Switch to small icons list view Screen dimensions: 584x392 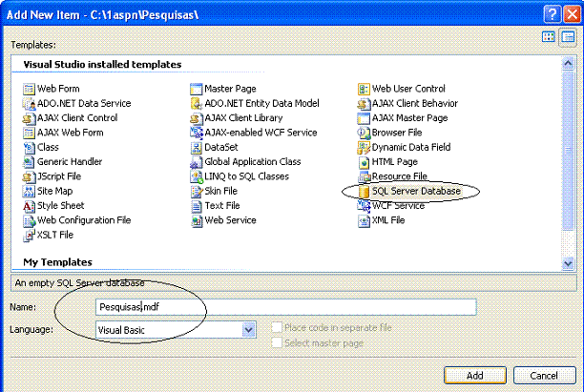click(x=568, y=37)
